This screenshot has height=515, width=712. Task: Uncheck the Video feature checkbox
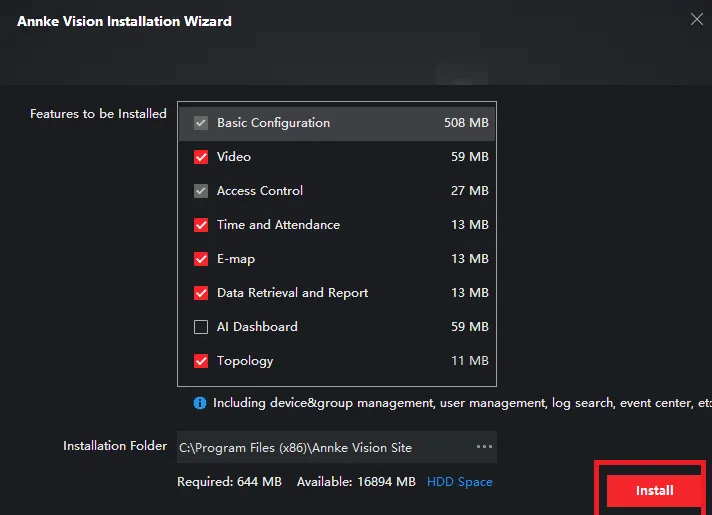tap(201, 157)
